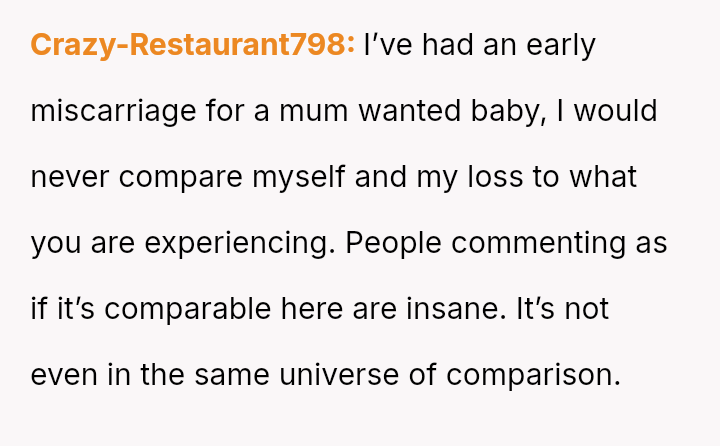Click the word "miscarriage" in the comment

[113, 112]
